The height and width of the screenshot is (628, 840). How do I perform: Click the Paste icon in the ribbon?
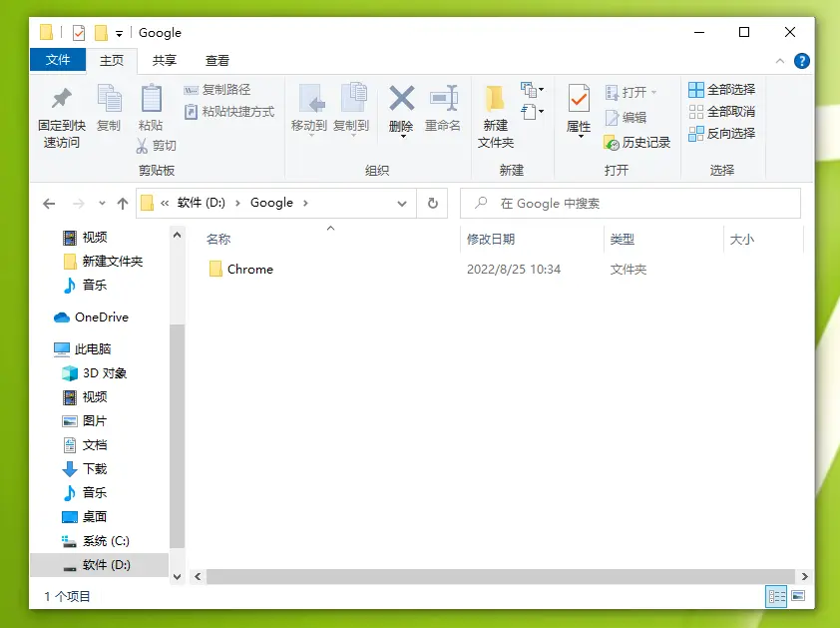pyautogui.click(x=151, y=110)
